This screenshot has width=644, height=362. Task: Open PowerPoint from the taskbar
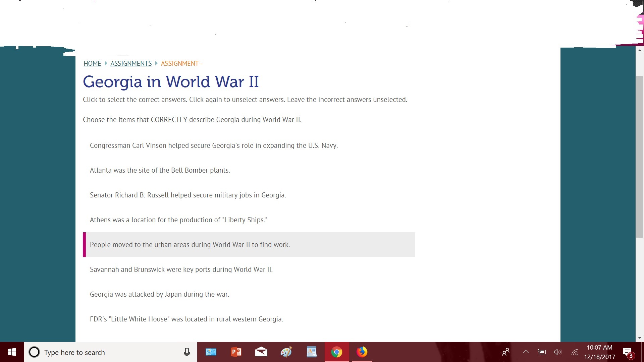[x=236, y=352]
